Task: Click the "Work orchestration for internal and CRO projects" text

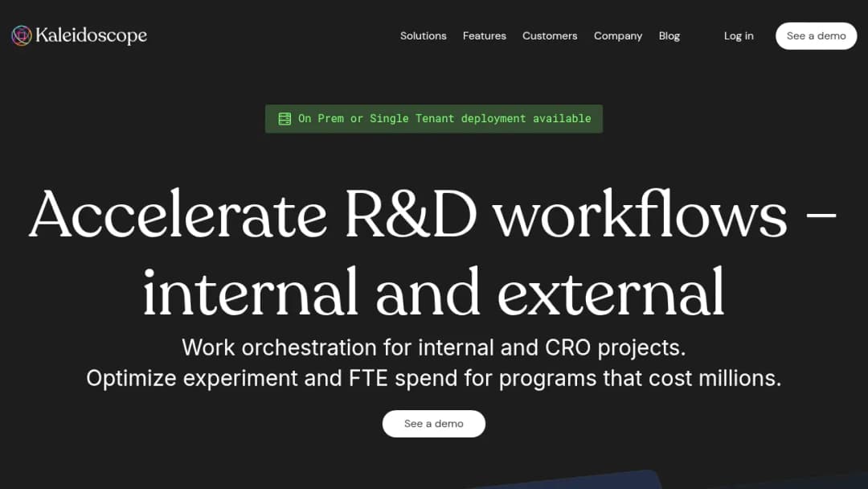Action: 433,347
